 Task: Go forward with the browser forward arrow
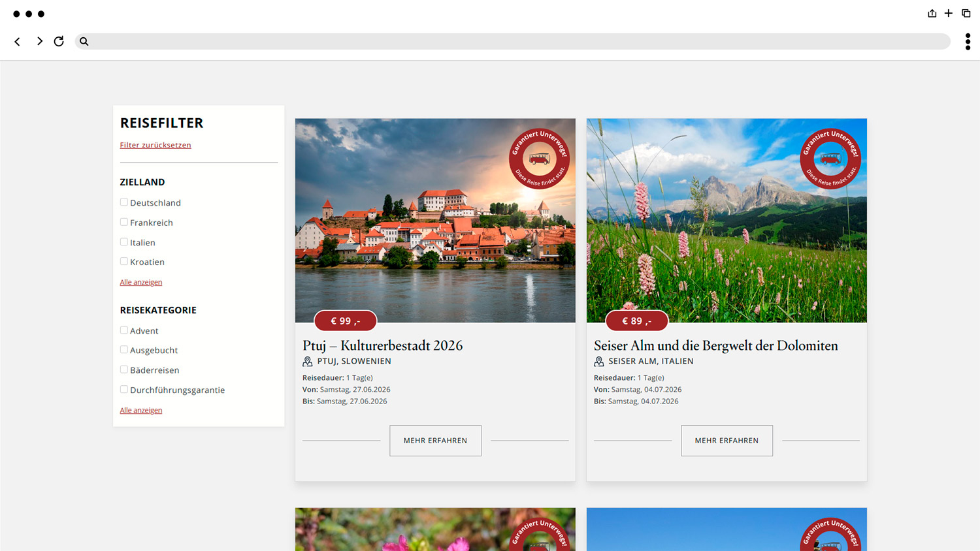point(39,41)
